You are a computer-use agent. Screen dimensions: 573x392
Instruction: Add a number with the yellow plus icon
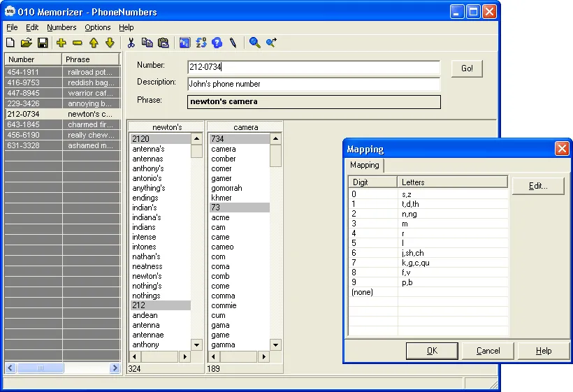pos(61,43)
